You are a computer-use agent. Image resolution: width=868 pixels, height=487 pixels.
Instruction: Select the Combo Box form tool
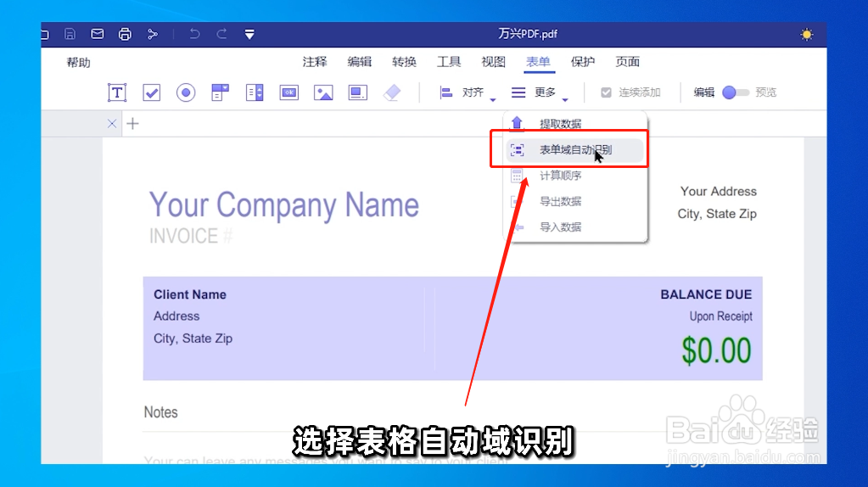[221, 92]
